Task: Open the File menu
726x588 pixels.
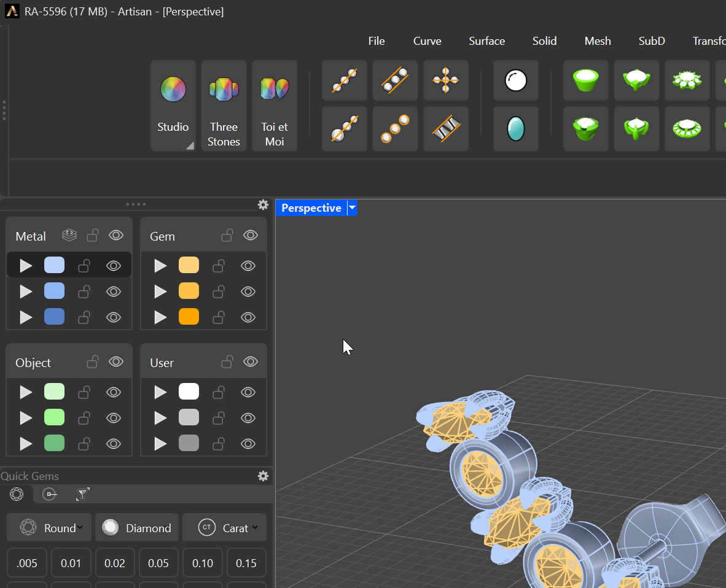Action: pyautogui.click(x=377, y=41)
